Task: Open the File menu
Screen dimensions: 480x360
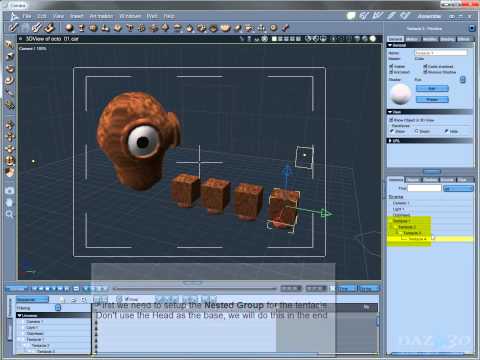Action: pyautogui.click(x=27, y=16)
